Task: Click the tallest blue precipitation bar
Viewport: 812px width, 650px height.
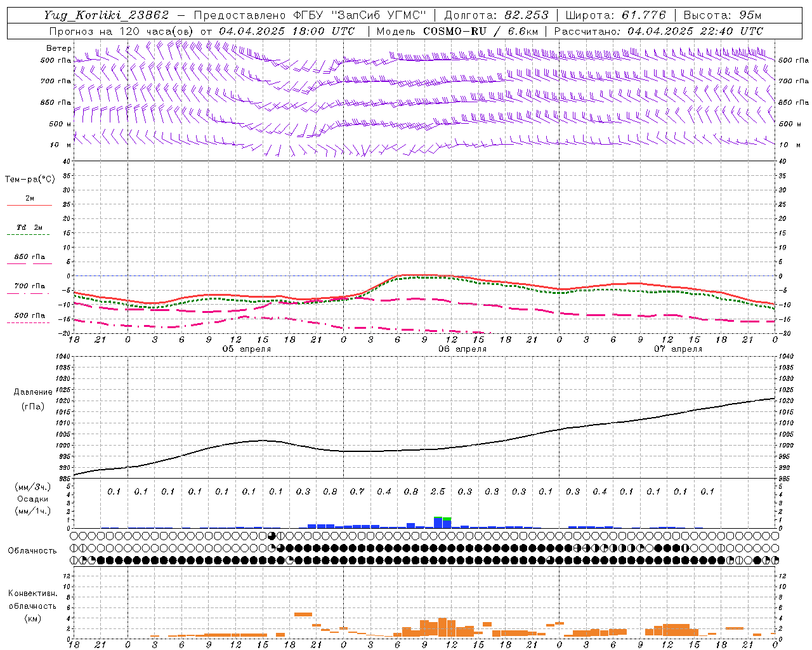Action: click(x=438, y=522)
